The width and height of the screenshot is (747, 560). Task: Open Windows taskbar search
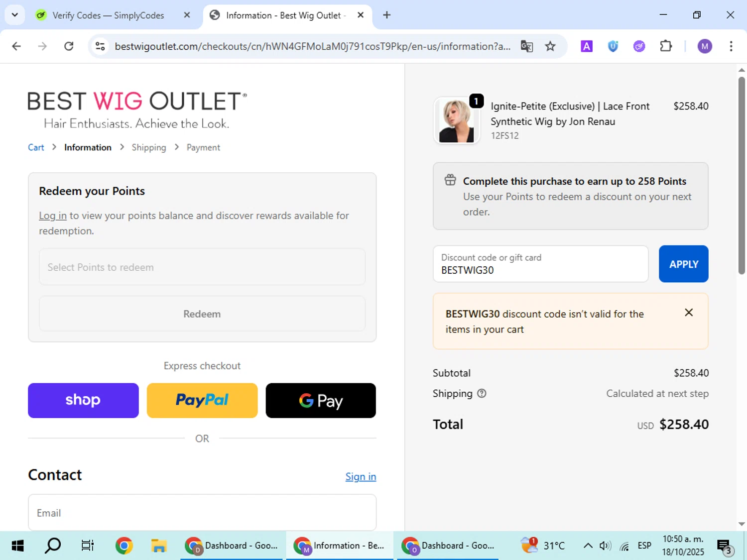point(53,546)
